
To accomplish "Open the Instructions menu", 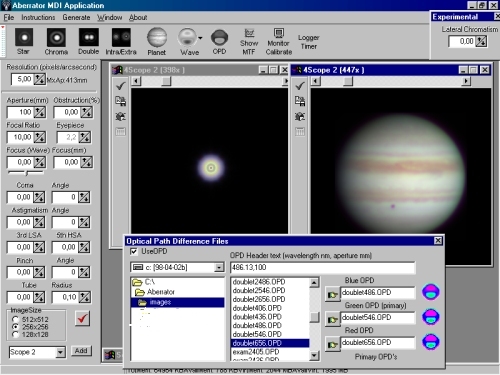I will tap(38, 17).
